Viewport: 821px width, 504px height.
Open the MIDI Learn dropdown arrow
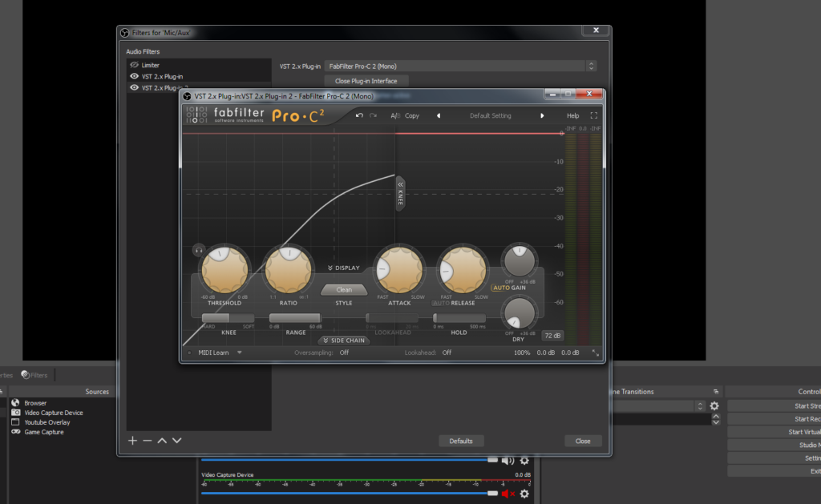239,353
